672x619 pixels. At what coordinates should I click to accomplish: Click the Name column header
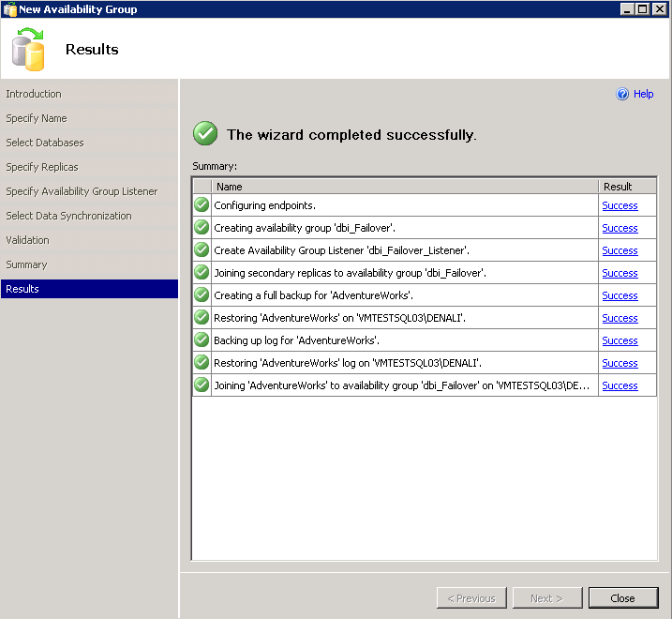click(403, 187)
